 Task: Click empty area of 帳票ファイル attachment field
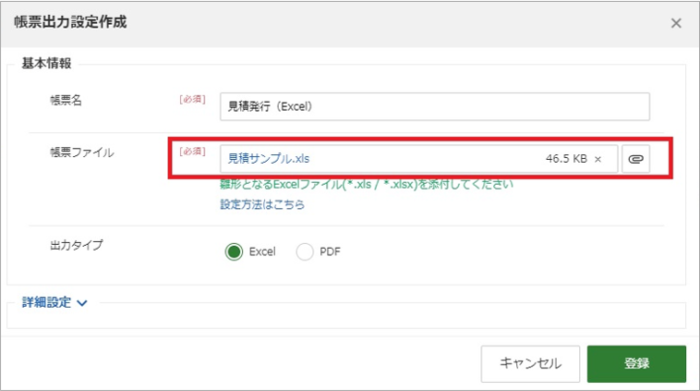click(424, 159)
